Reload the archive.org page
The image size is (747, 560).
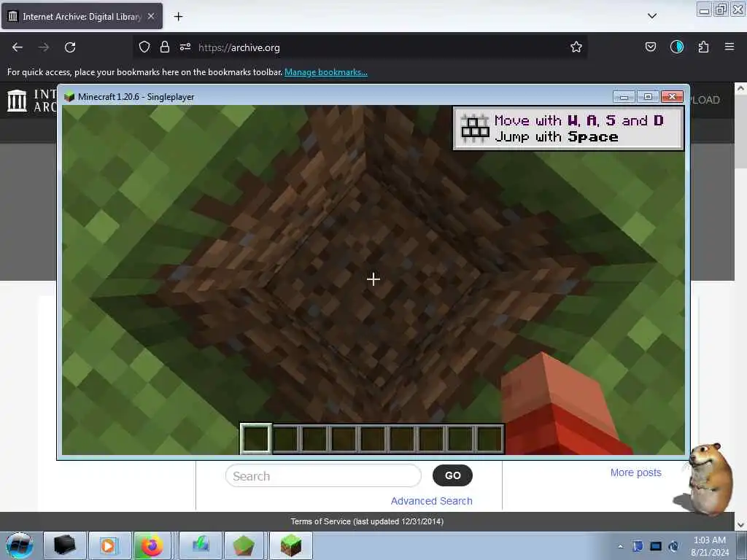click(70, 47)
